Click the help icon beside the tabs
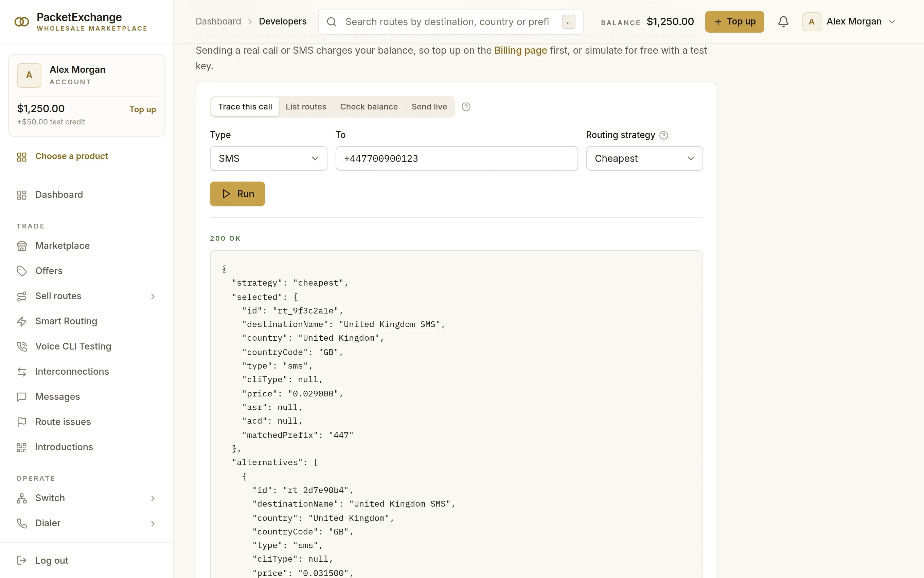This screenshot has height=578, width=924. click(x=466, y=107)
